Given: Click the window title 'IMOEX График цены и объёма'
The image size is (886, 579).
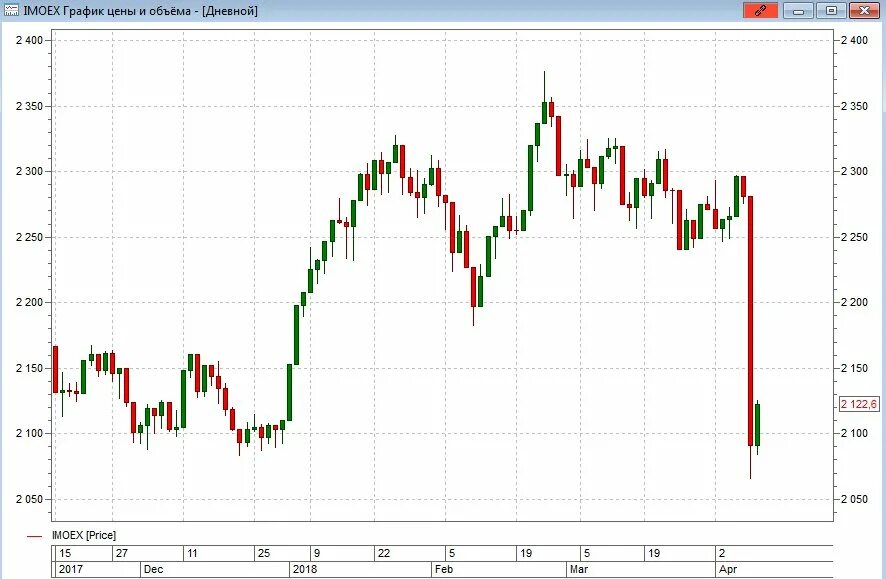Looking at the screenshot, I should pos(107,11).
